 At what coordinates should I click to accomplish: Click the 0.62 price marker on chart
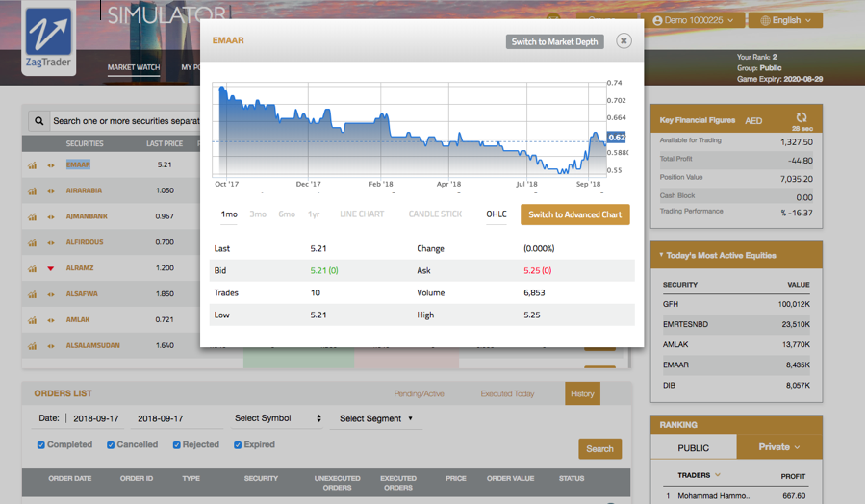point(617,138)
